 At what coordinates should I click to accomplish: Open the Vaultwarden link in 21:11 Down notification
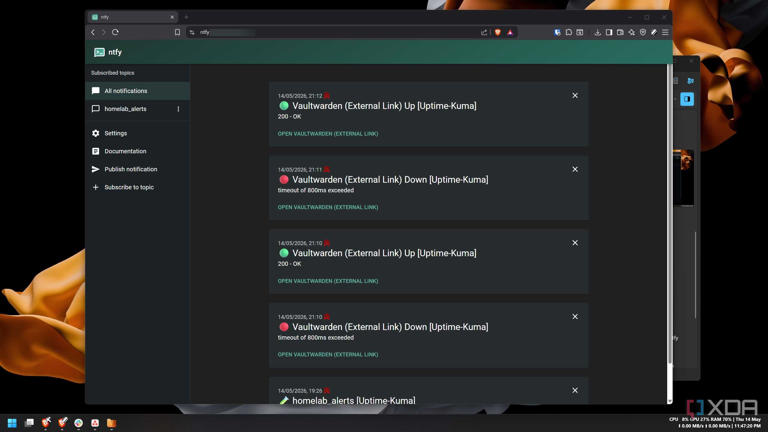click(328, 207)
